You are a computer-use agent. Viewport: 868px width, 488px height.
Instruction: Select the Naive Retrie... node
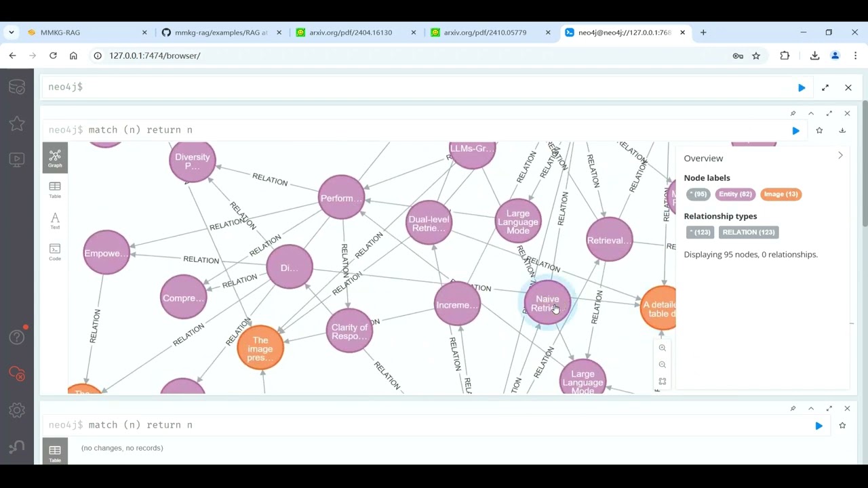pyautogui.click(x=547, y=303)
